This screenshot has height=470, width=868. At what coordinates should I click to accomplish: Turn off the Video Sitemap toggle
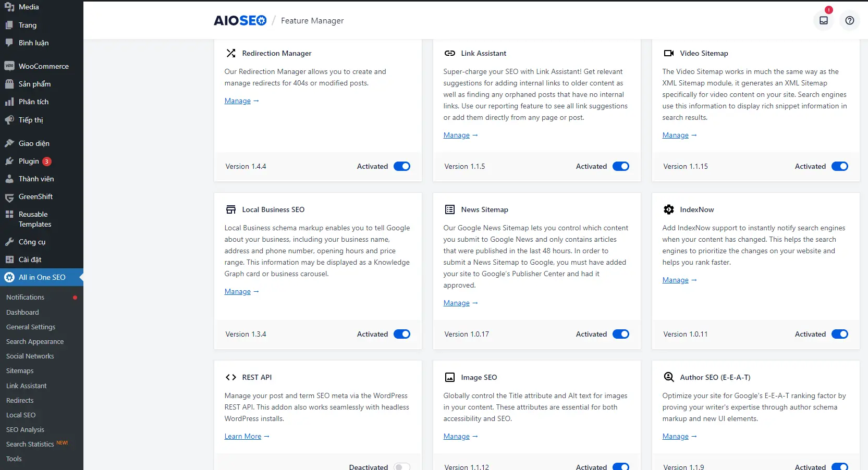coord(840,166)
